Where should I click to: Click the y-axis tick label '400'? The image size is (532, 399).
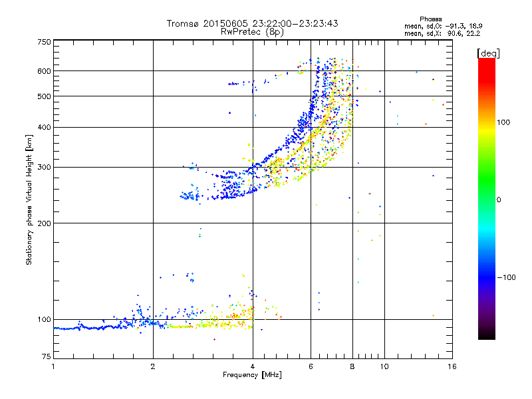pyautogui.click(x=44, y=128)
